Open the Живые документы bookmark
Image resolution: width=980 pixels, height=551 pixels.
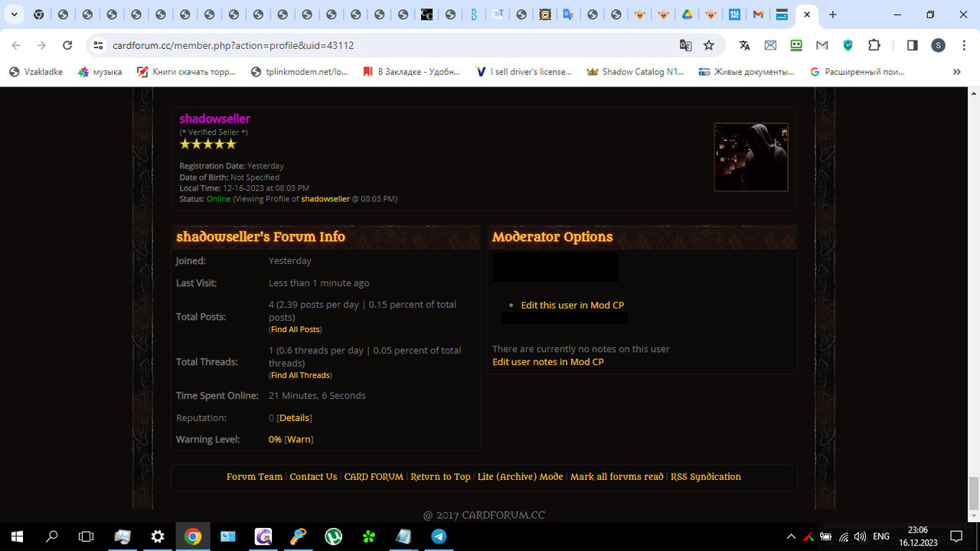tap(746, 71)
